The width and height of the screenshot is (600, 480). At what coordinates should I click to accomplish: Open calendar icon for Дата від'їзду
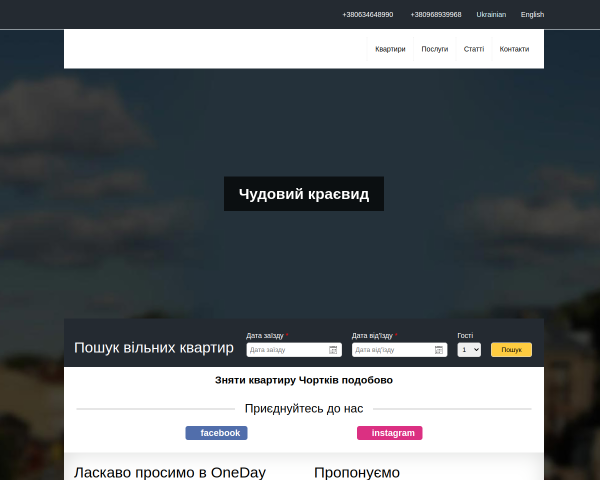(439, 350)
